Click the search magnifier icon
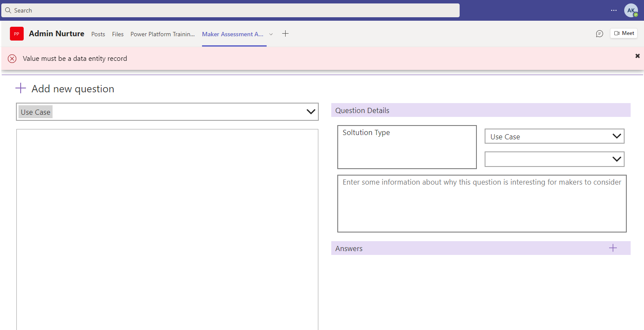The image size is (644, 330). (x=8, y=10)
